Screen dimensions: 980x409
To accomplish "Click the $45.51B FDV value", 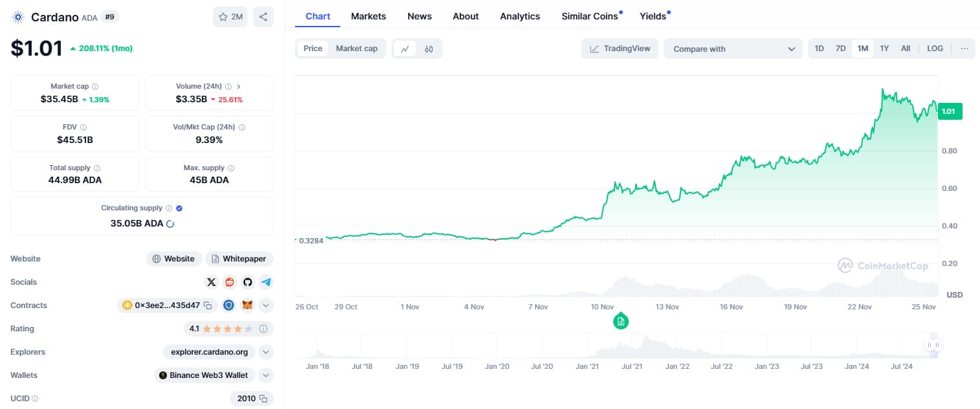I will tap(75, 140).
